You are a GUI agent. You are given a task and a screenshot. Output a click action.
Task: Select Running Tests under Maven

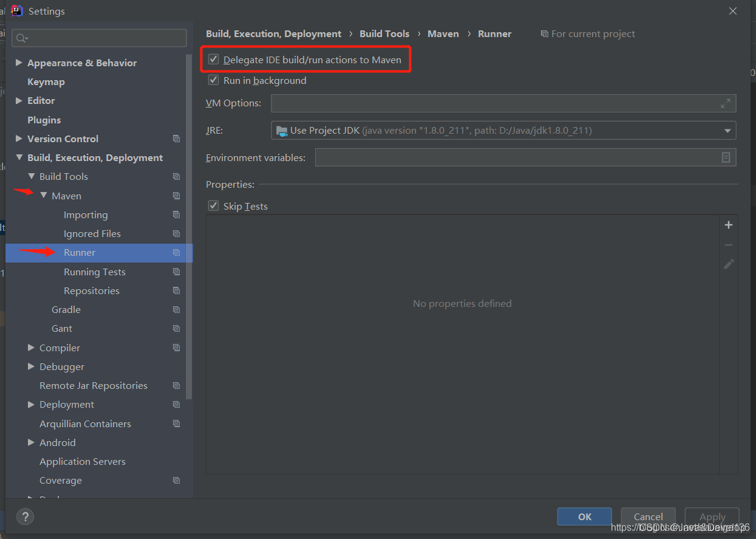tap(95, 272)
